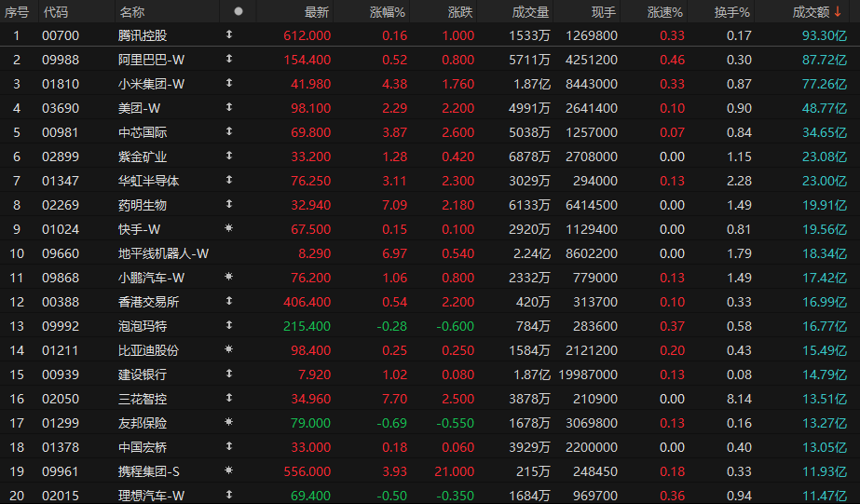The image size is (860, 504).
Task: Click the marker icon beside 中芯国际
Action: pyautogui.click(x=229, y=131)
